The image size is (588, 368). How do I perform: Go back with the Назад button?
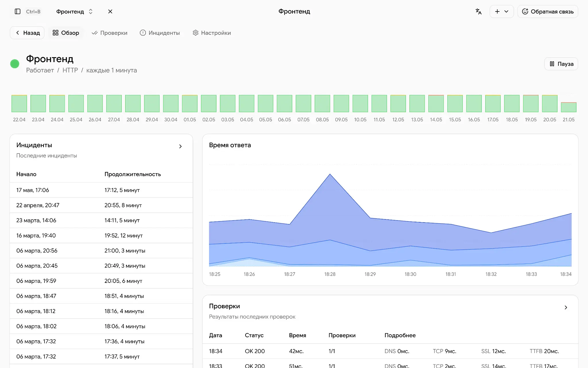[x=27, y=33]
